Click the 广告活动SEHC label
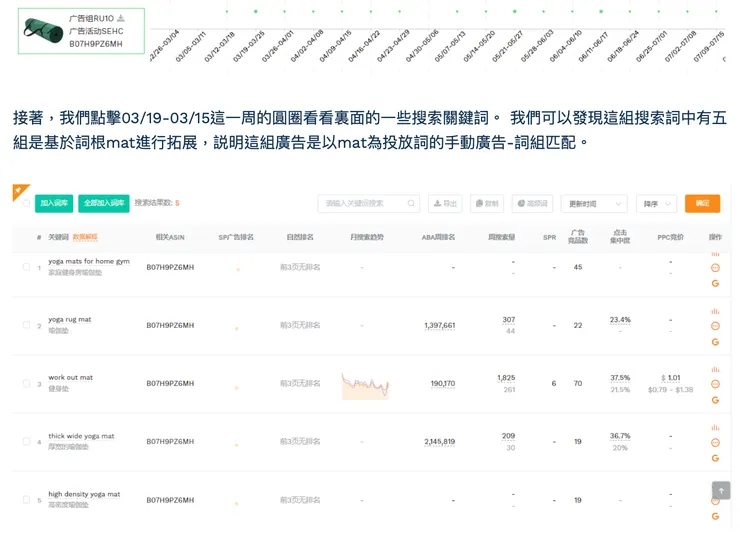The image size is (740, 542). point(96,31)
